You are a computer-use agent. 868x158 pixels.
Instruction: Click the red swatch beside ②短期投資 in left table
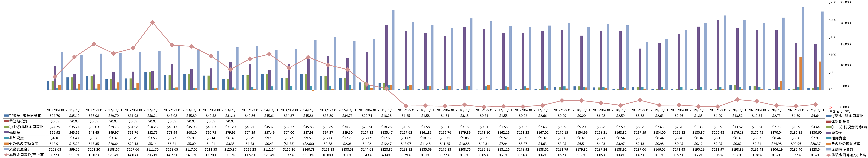pyautogui.click(x=6, y=121)
